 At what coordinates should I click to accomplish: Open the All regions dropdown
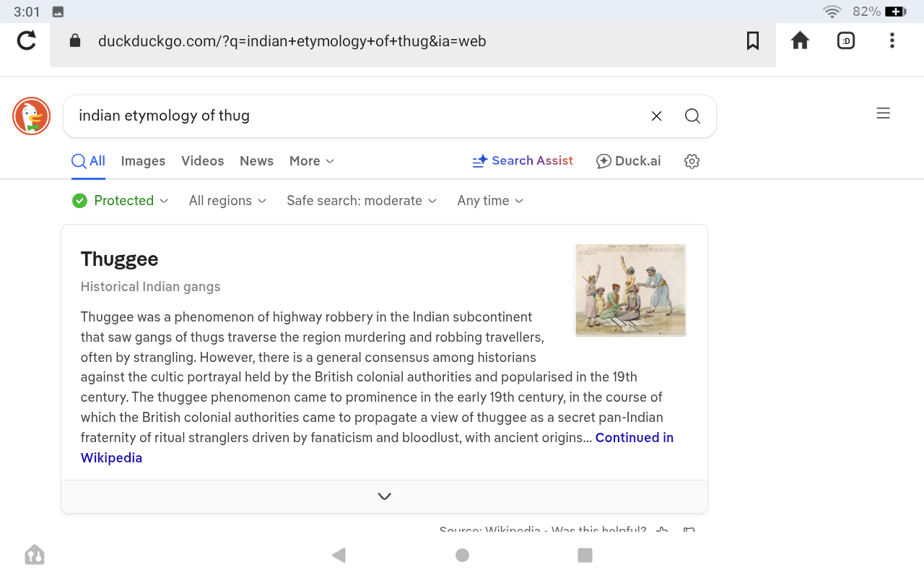(227, 201)
